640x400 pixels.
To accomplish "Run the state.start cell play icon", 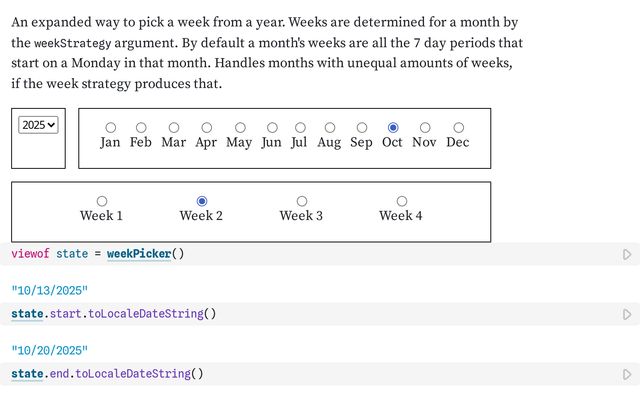I will point(627,315).
